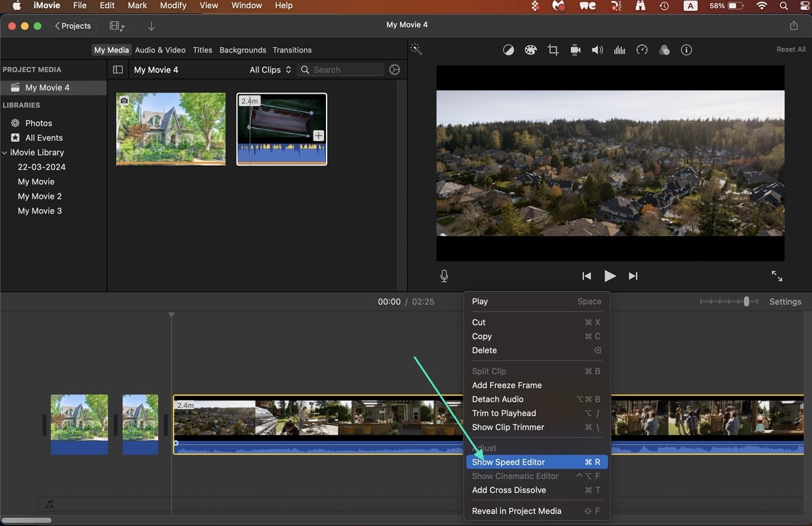
Task: Open the Mark menu
Action: pos(137,6)
